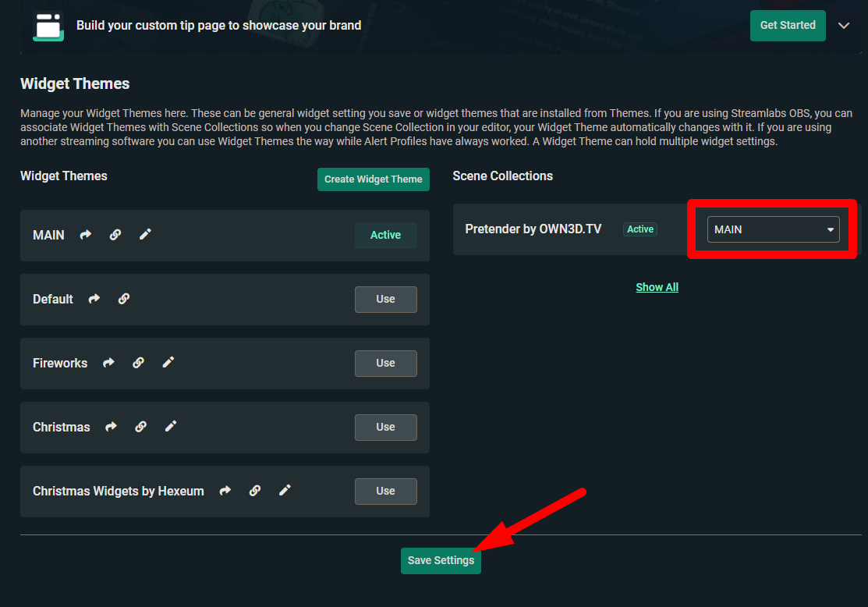The height and width of the screenshot is (607, 868).
Task: Click pencil icon to edit Fireworks theme
Action: point(168,363)
